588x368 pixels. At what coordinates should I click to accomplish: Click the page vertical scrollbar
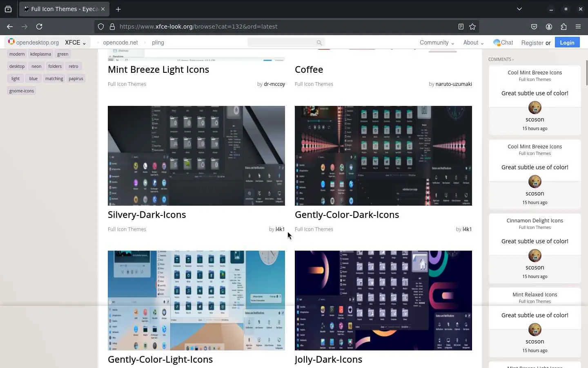586,73
